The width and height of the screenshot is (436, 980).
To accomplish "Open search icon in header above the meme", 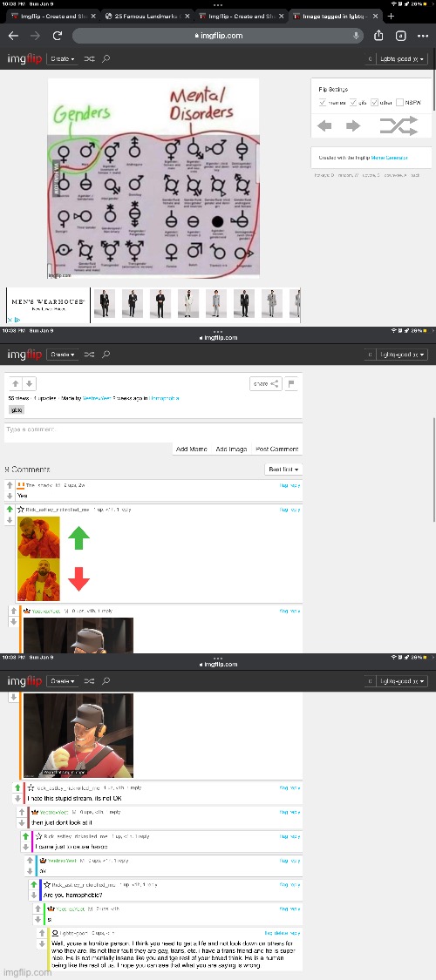I will tap(106, 58).
